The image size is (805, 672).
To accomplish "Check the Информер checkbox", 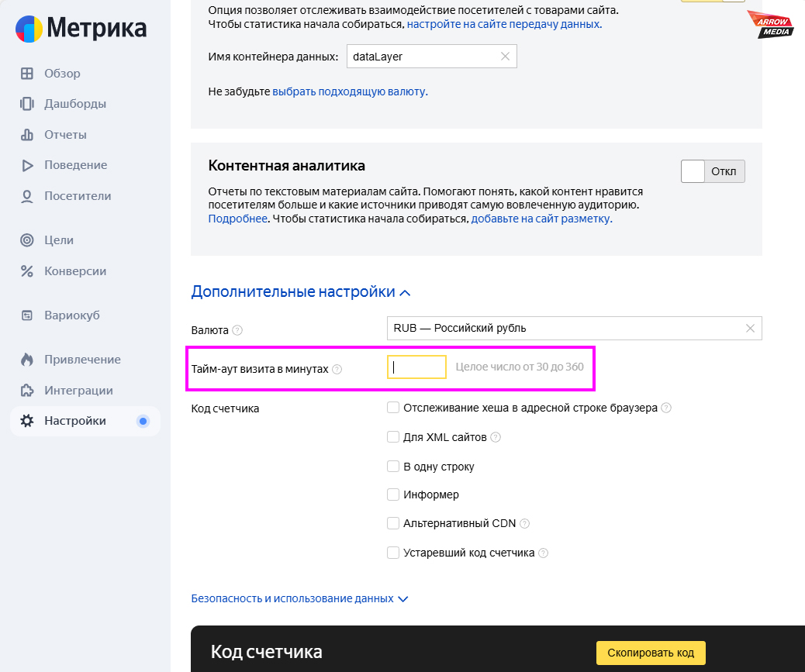I will tap(393, 495).
